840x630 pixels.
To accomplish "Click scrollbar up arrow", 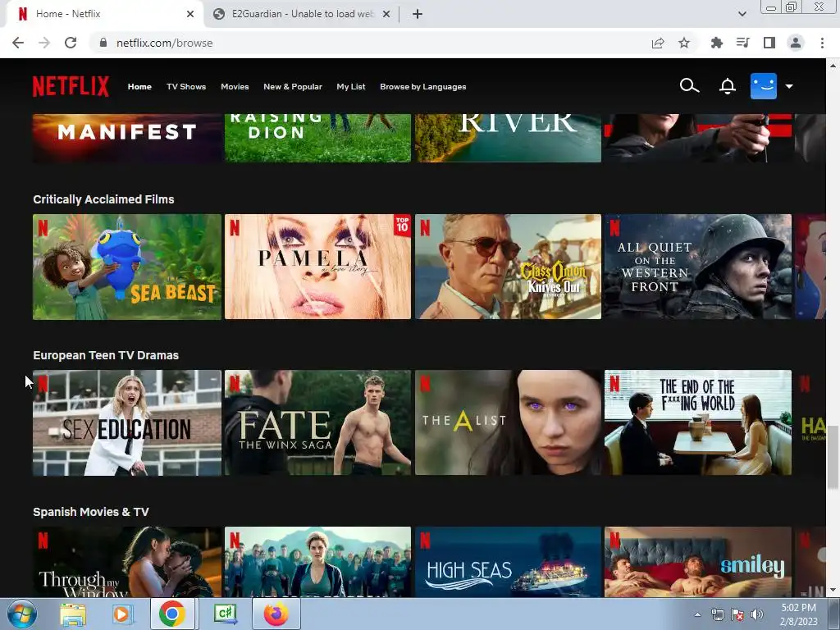I will 833,66.
